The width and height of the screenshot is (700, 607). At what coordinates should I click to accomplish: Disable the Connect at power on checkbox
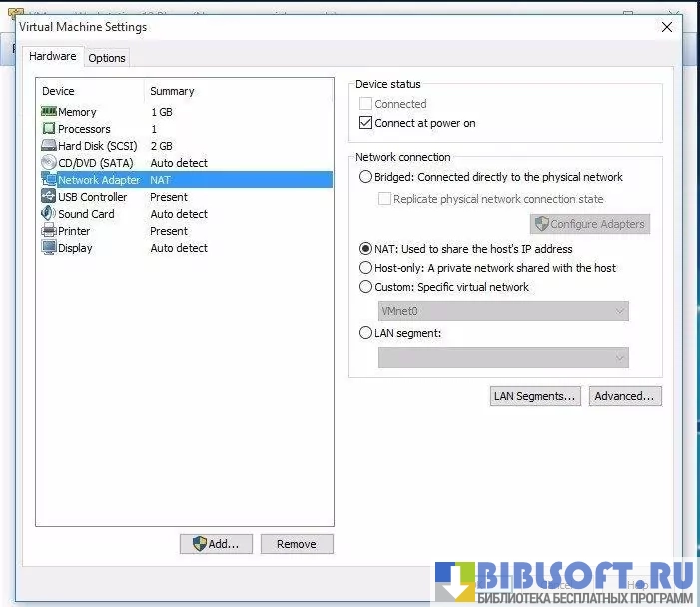click(x=365, y=123)
